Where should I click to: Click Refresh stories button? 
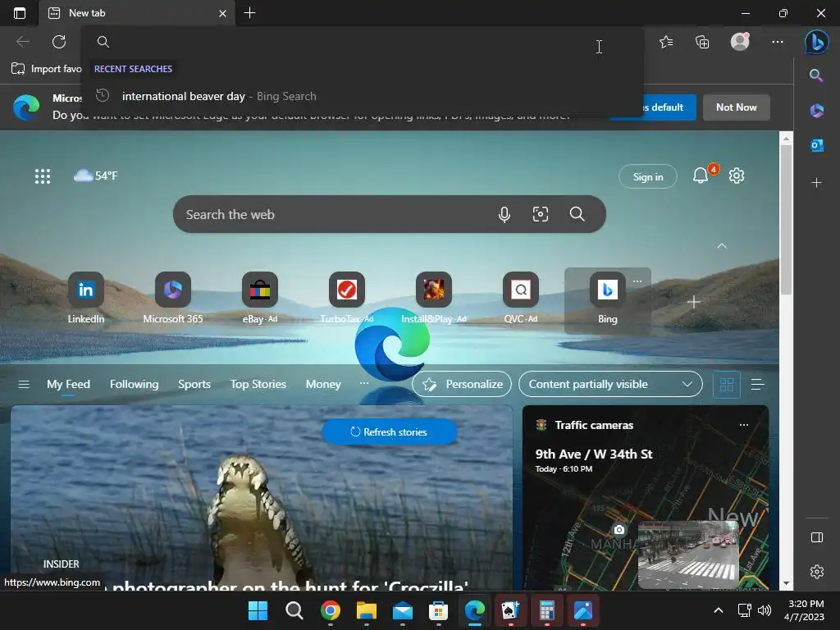click(389, 431)
